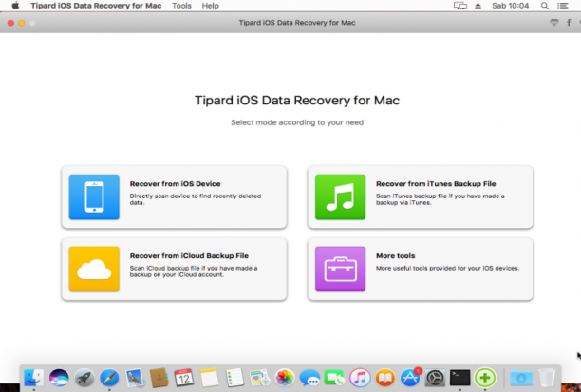Open App Store icon with badge

click(x=410, y=378)
